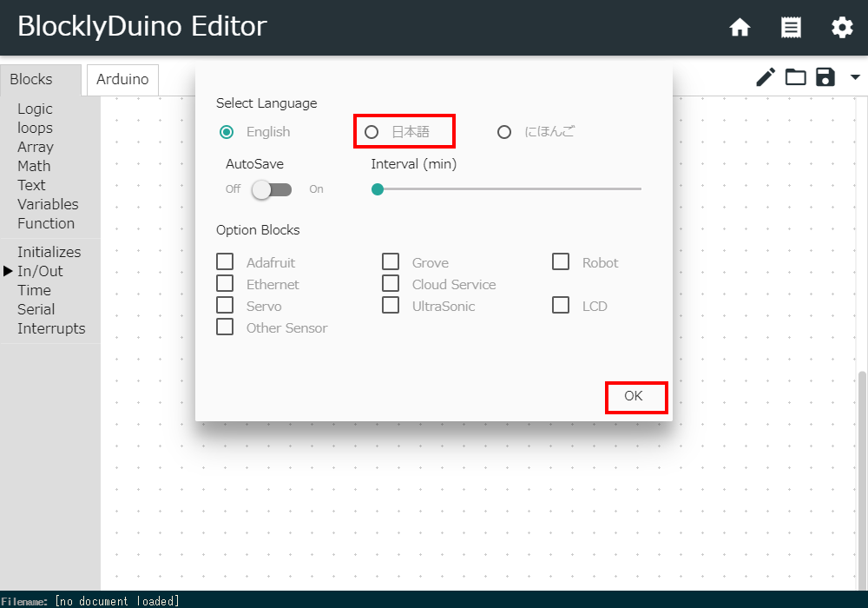Image resolution: width=868 pixels, height=608 pixels.
Task: Save with the floppy disk icon
Action: 825,78
